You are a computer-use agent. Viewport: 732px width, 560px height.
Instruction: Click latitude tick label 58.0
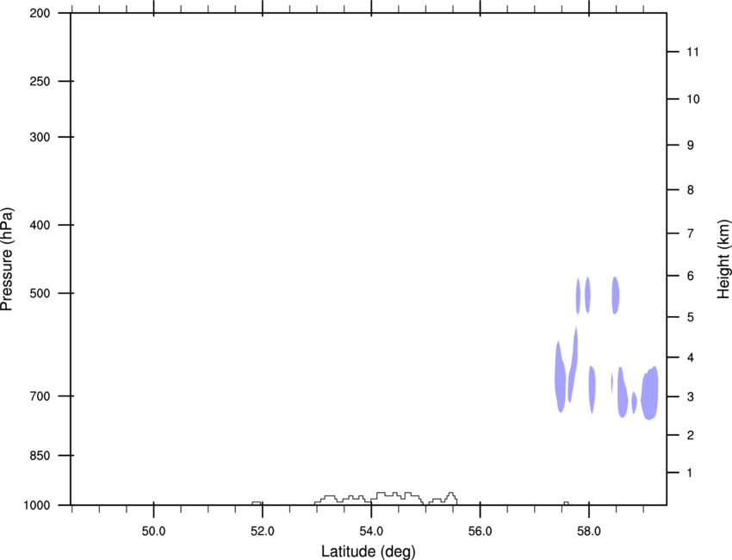coord(589,532)
